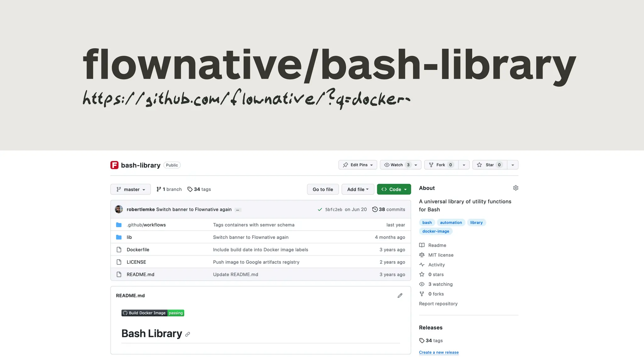644x362 pixels.
Task: Click 'Update README.md' commit message
Action: coord(236,274)
